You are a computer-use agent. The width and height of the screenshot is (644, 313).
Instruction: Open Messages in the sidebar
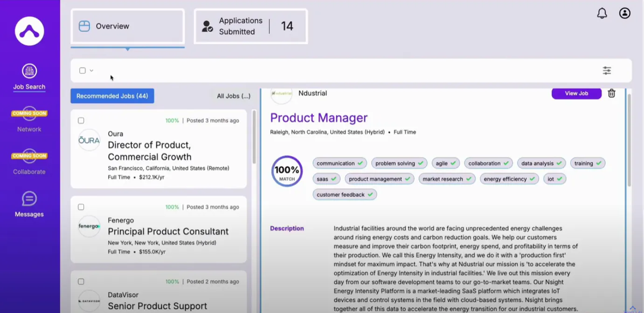tap(29, 204)
